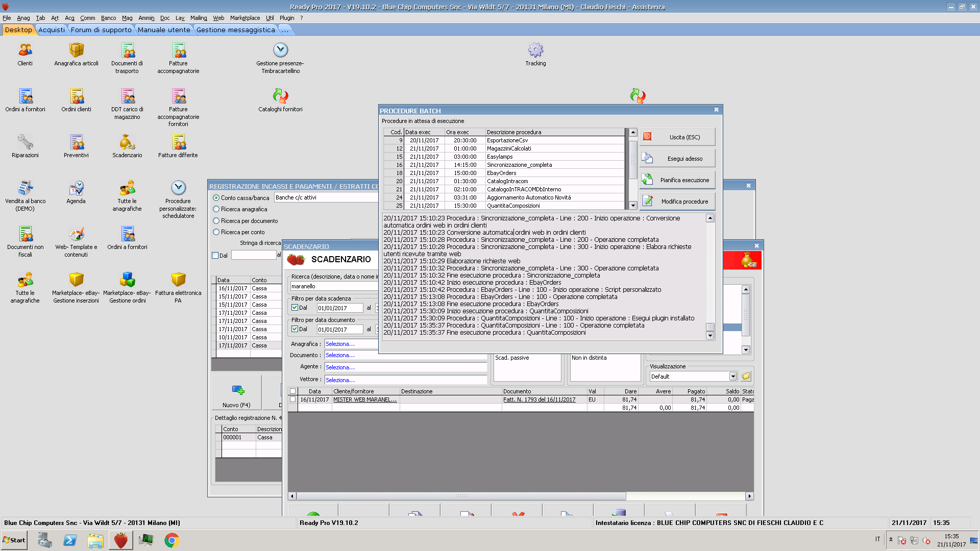Image resolution: width=980 pixels, height=551 pixels.
Task: Open Scadenzario desktop icon
Action: [127, 142]
